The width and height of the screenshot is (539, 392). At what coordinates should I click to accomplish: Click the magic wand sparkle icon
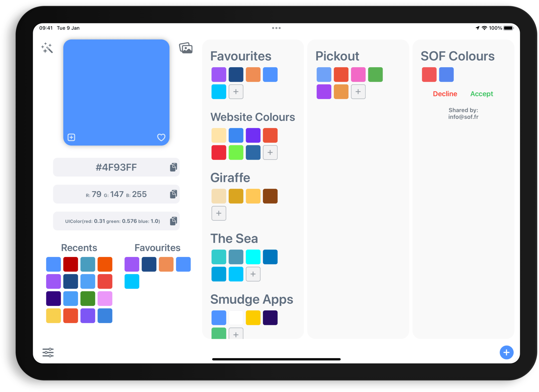tap(47, 48)
